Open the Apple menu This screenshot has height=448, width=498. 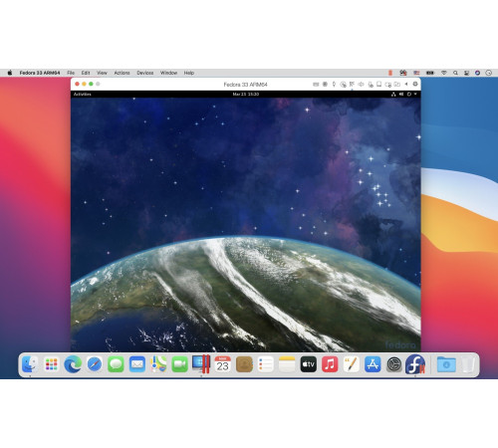10,73
